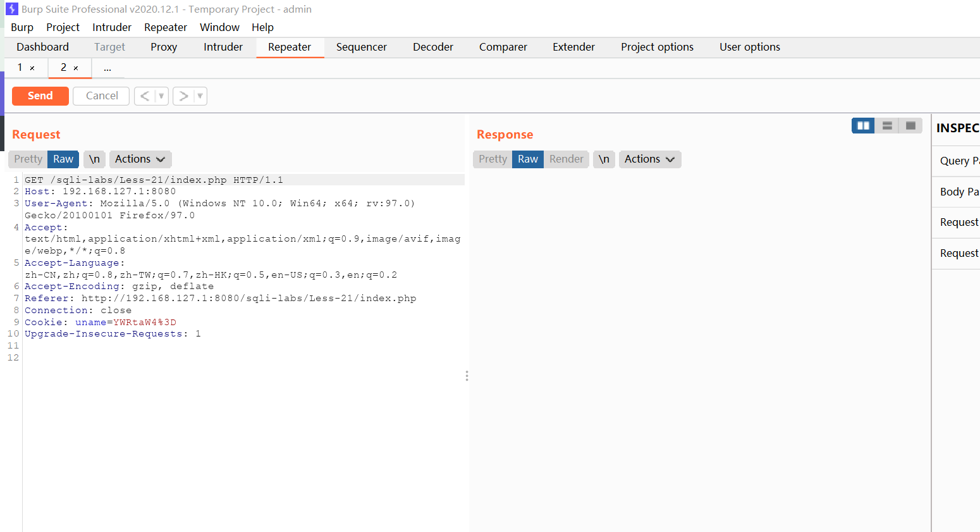The width and height of the screenshot is (980, 532).
Task: Switch to the Dashboard tab
Action: 42,47
